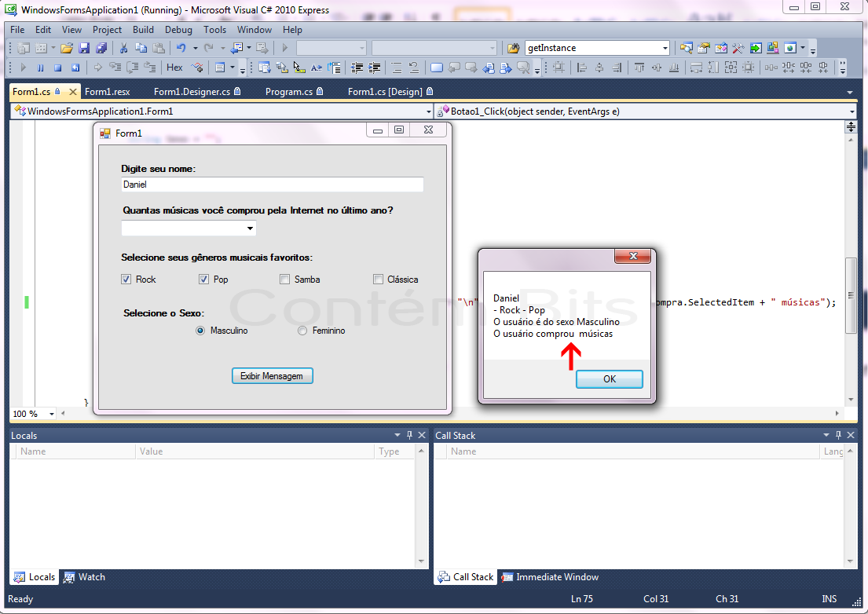Switch to the Form1.cs [Design] tab
This screenshot has width=868, height=614.
390,92
